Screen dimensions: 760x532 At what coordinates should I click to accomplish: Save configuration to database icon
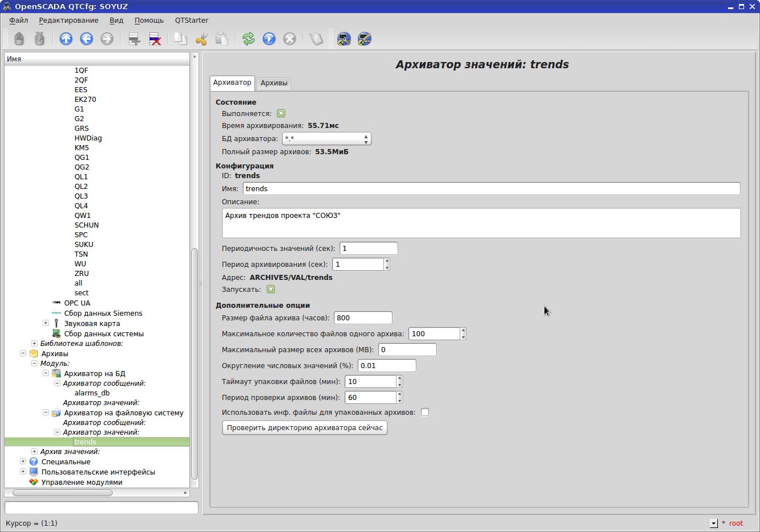coord(39,39)
